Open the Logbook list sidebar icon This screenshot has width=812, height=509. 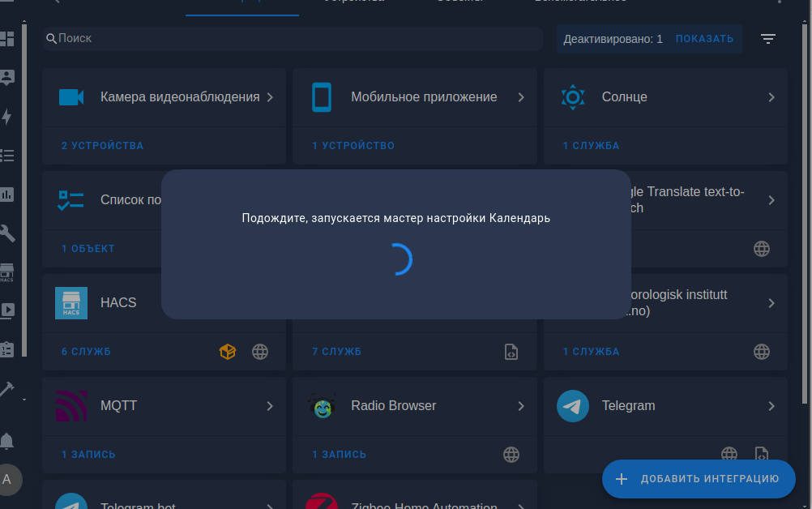pos(6,156)
